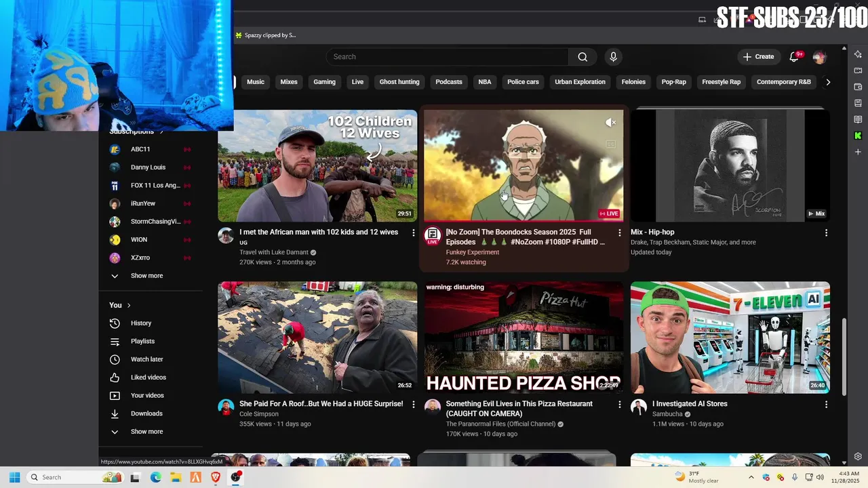Open more options for Boondocks live stream
The width and height of the screenshot is (868, 488).
(x=619, y=232)
